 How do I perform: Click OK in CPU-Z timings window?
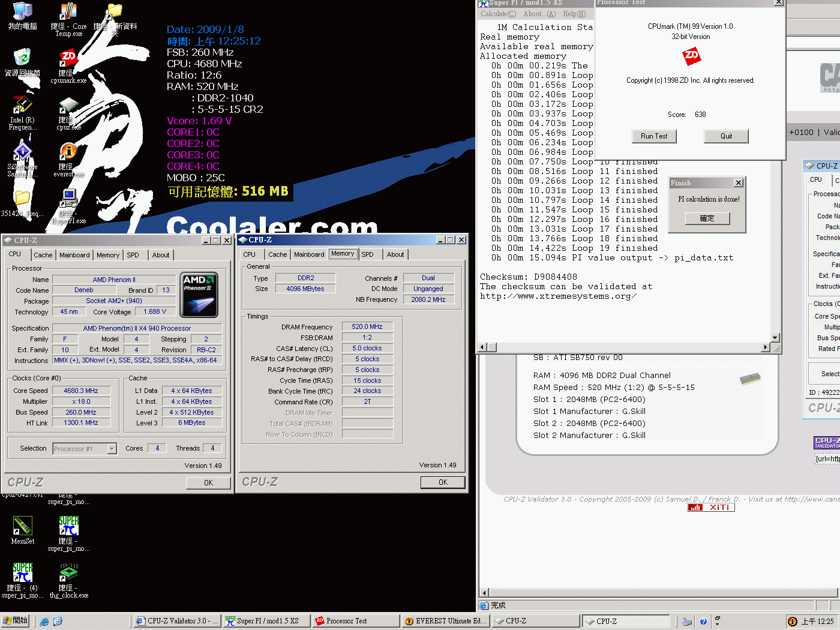tap(443, 482)
